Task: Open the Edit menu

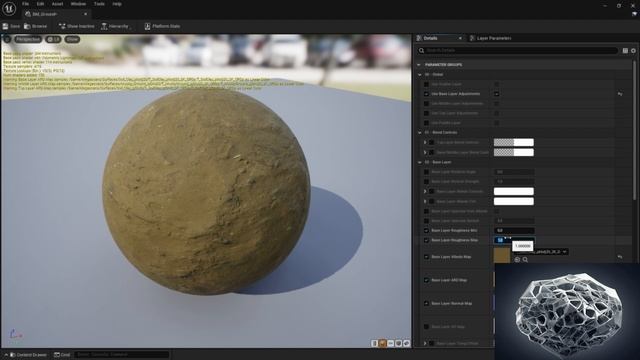Action: click(x=40, y=4)
